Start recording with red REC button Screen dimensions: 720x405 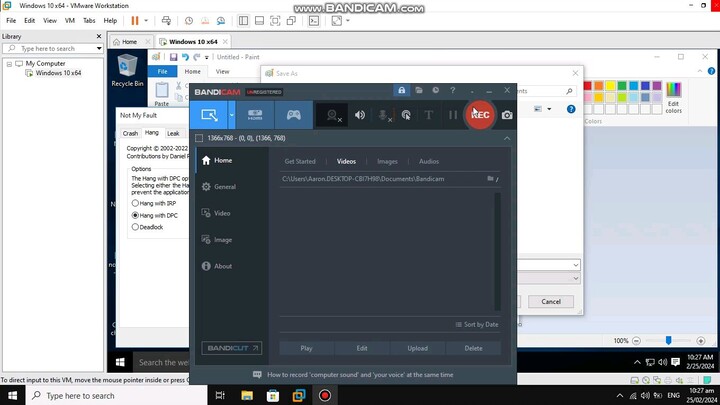480,115
